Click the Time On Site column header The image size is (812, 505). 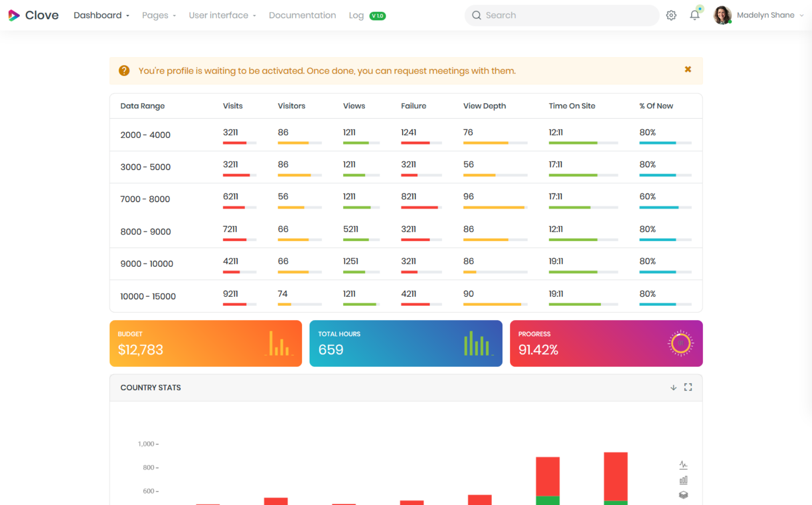click(572, 106)
